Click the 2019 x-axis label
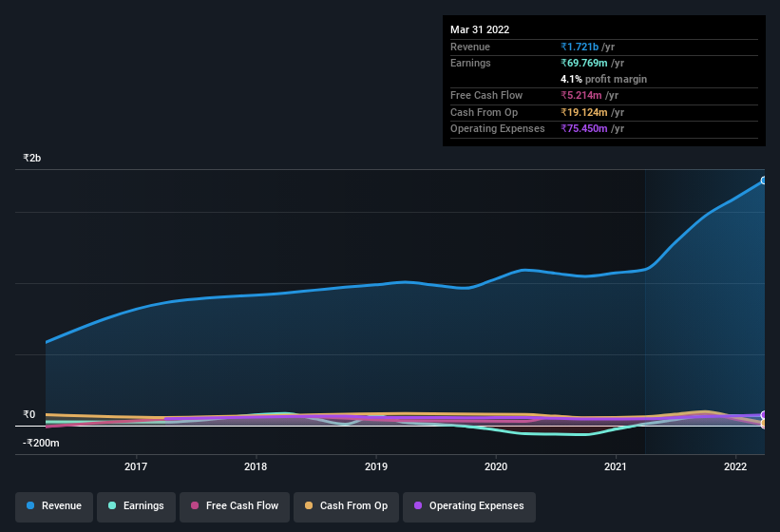The height and width of the screenshot is (532, 780). pyautogui.click(x=376, y=466)
